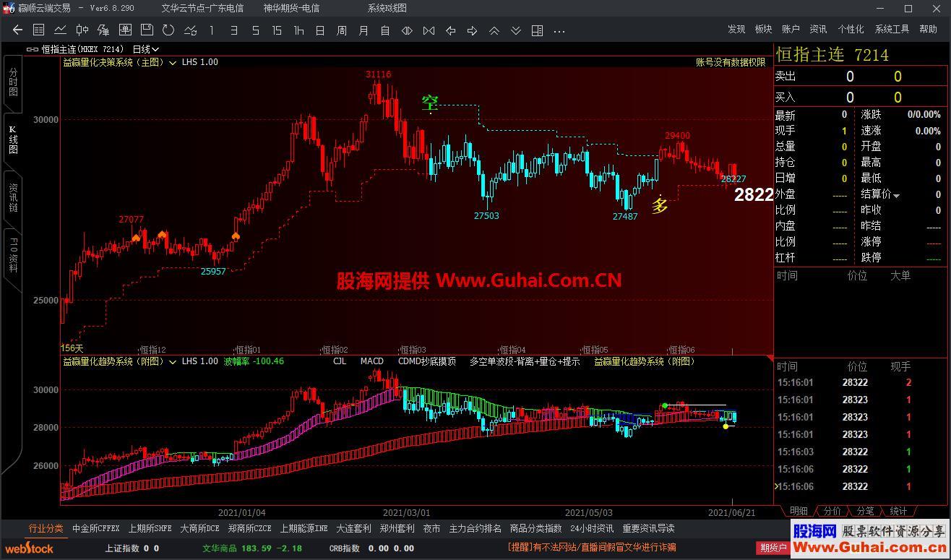The width and height of the screenshot is (951, 560).
Task: Expand the 益赢量化决策系统（主图） indicator dropdown
Action: 173,62
